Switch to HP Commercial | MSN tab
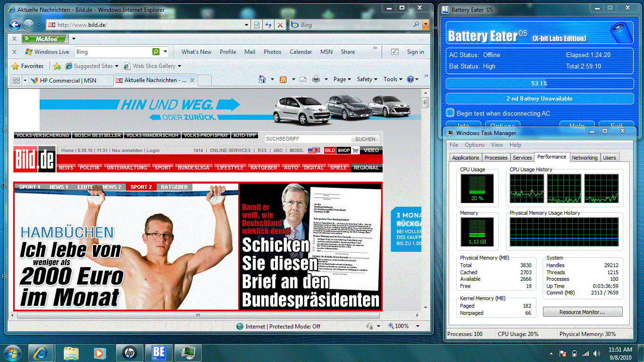The width and height of the screenshot is (644, 362). 71,81
